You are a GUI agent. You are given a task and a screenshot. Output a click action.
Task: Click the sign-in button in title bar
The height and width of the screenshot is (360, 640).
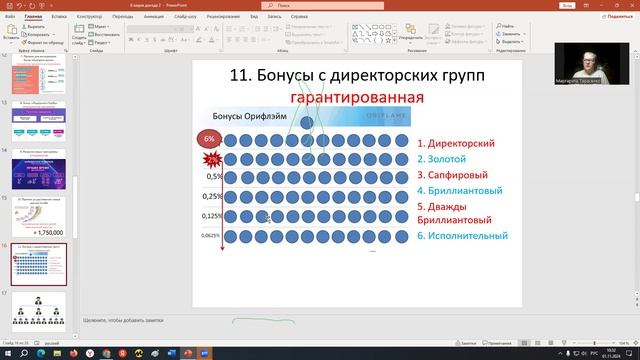[567, 6]
